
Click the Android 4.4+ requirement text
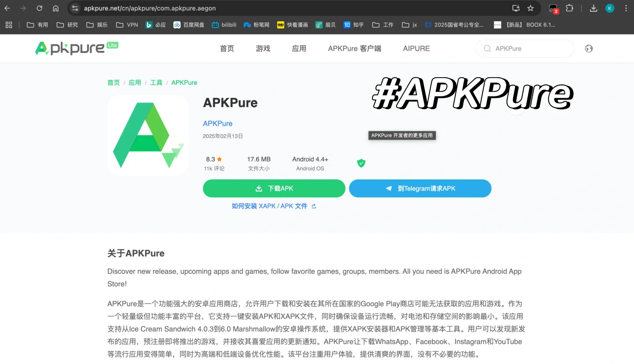pyautogui.click(x=310, y=159)
